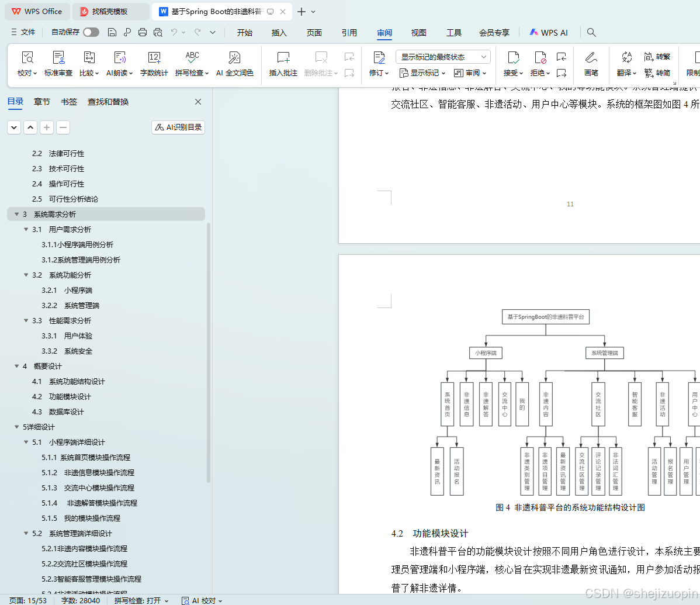
Task: Collapse the 5.2 系统管理端详细设计 node
Action: pos(26,533)
